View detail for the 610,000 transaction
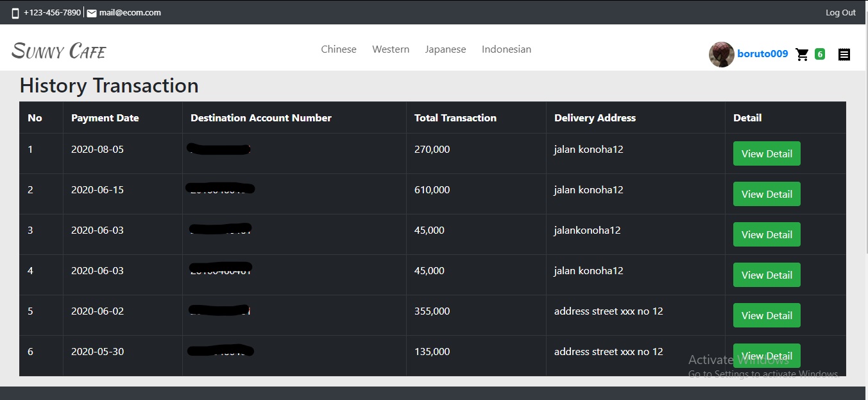The width and height of the screenshot is (868, 400). tap(767, 194)
